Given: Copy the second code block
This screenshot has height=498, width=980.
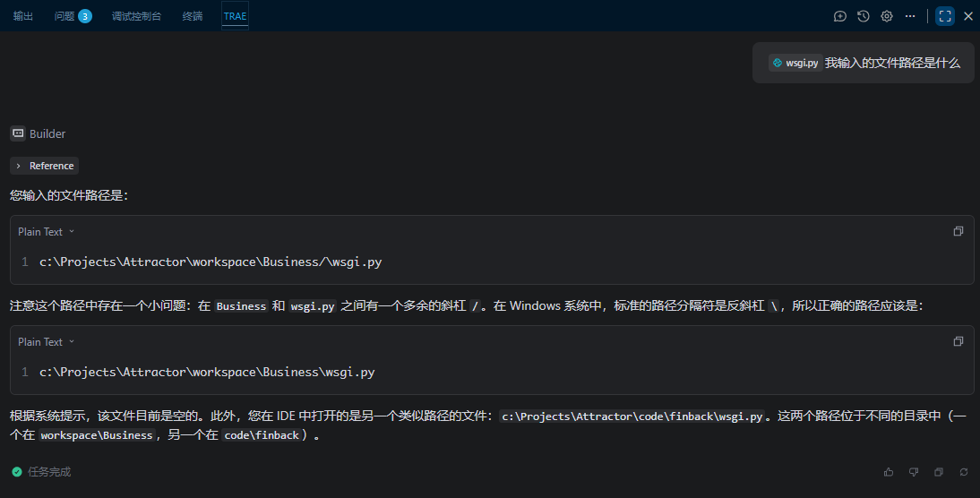Looking at the screenshot, I should click(x=959, y=341).
